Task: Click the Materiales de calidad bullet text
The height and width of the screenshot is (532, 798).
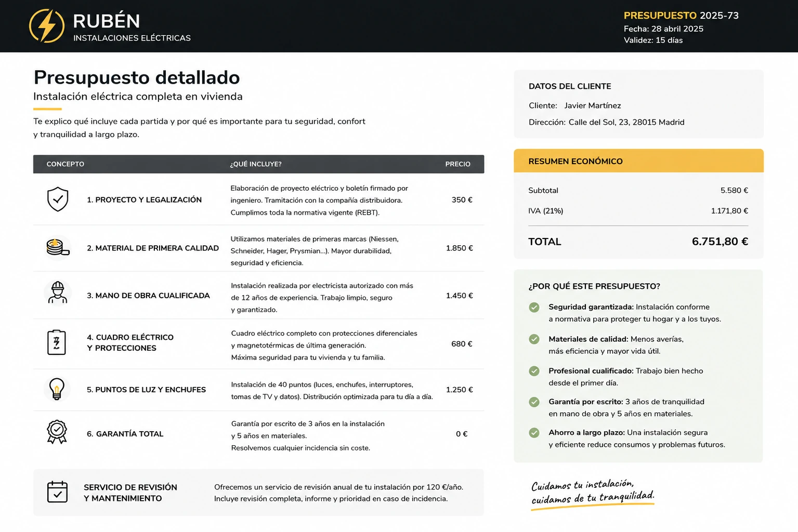Action: 616,345
